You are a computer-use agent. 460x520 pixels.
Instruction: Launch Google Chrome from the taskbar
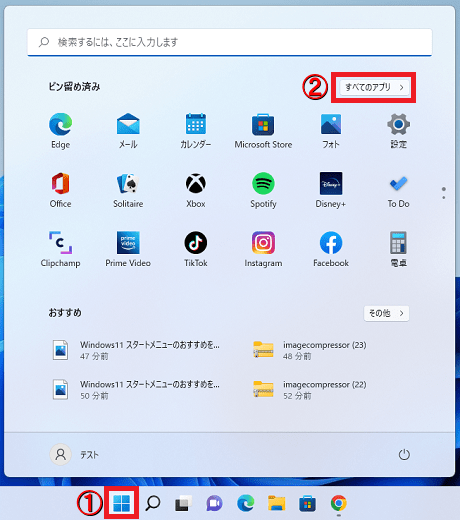338,503
